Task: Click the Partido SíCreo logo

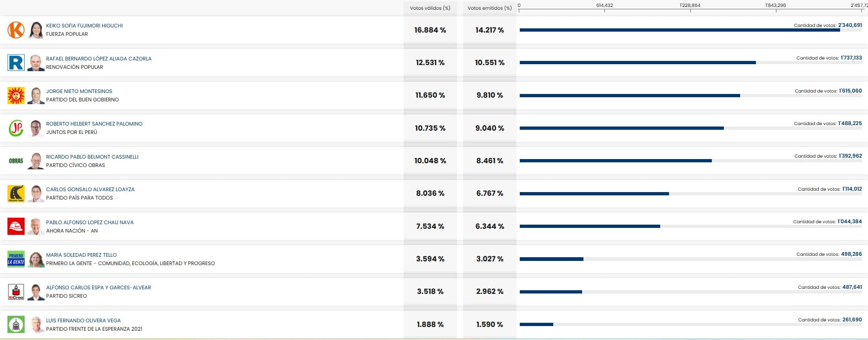Action: tap(16, 292)
